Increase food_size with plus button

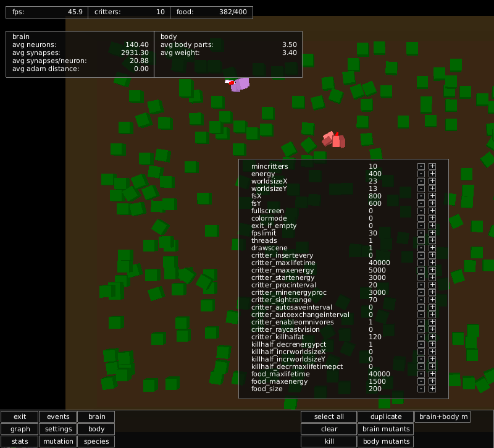click(x=432, y=389)
